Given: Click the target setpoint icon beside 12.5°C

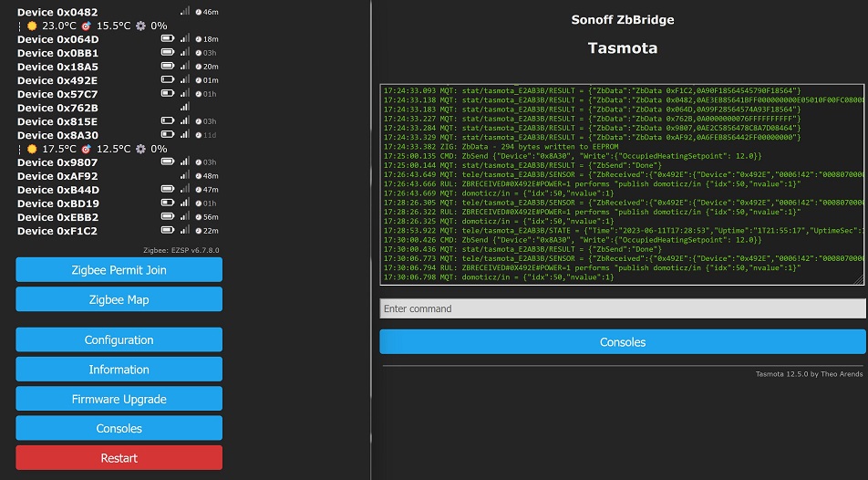Looking at the screenshot, I should click(x=86, y=149).
